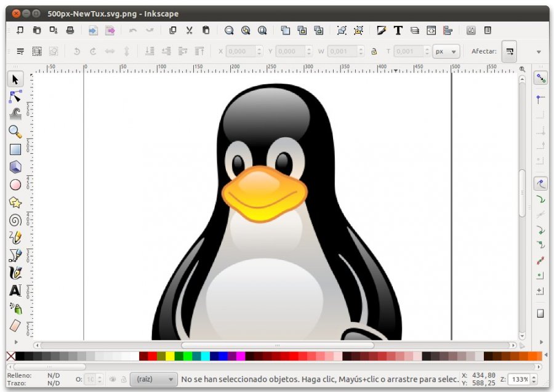554x392 pixels.
Task: Click the print document toolbar icon
Action: (70, 30)
